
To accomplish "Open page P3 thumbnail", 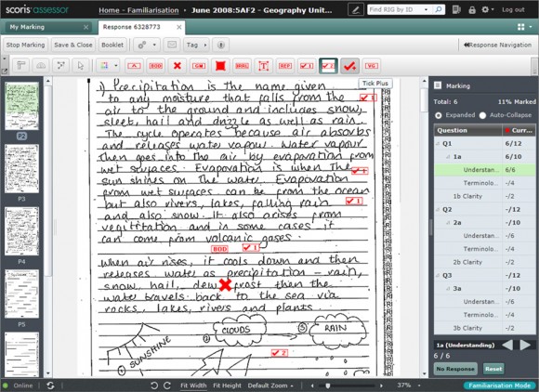I will coord(21,169).
